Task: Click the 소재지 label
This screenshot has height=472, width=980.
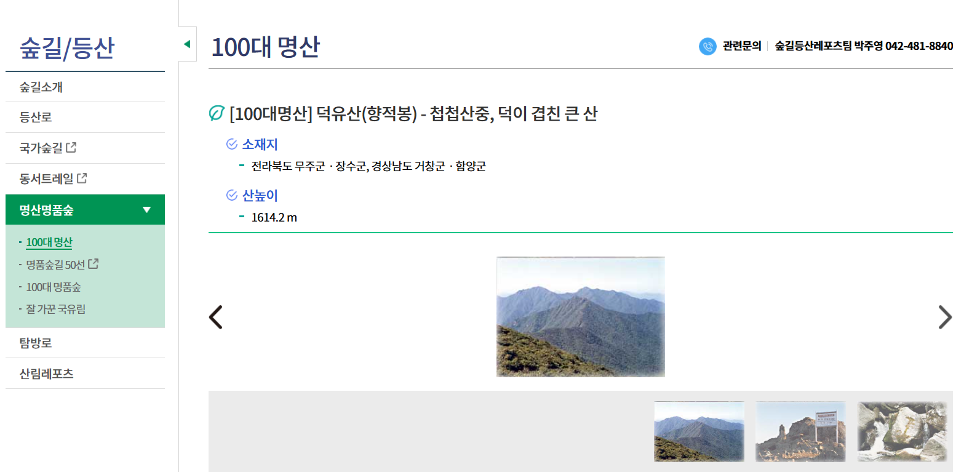Action: (x=260, y=145)
